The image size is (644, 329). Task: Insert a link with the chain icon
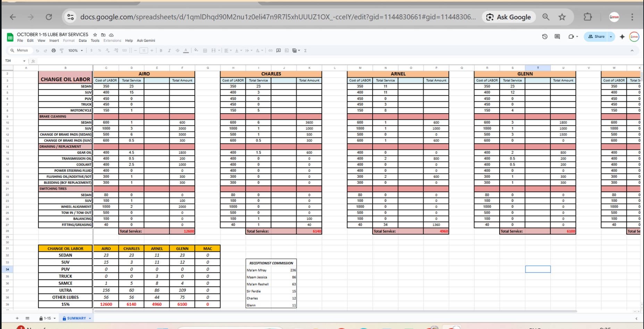tap(270, 51)
